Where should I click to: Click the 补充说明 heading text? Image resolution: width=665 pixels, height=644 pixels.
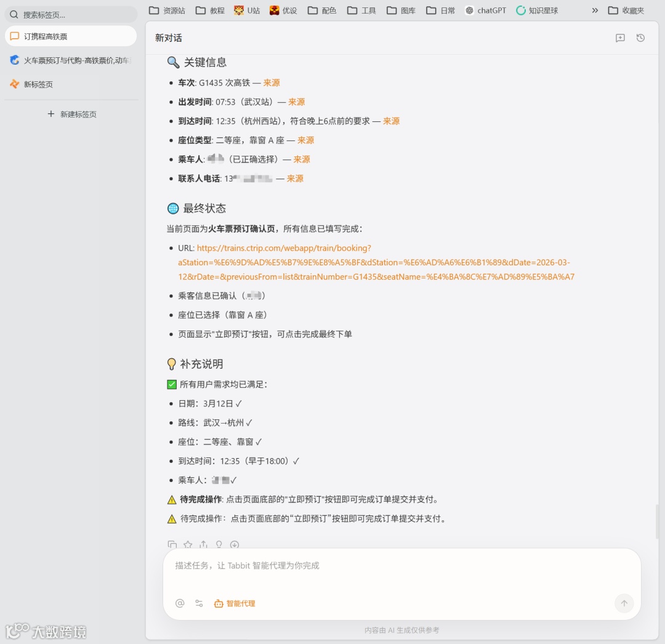pos(202,364)
